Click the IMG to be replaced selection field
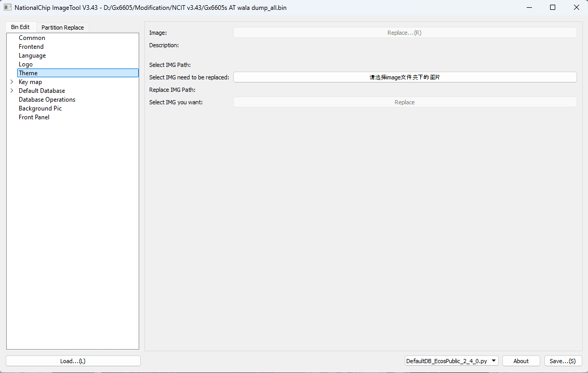 pyautogui.click(x=405, y=77)
